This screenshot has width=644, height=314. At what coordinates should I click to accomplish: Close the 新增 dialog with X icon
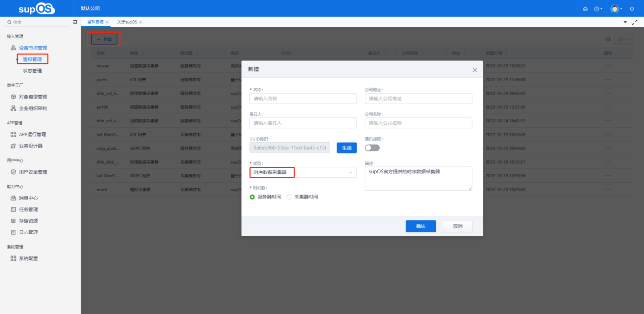tap(474, 70)
